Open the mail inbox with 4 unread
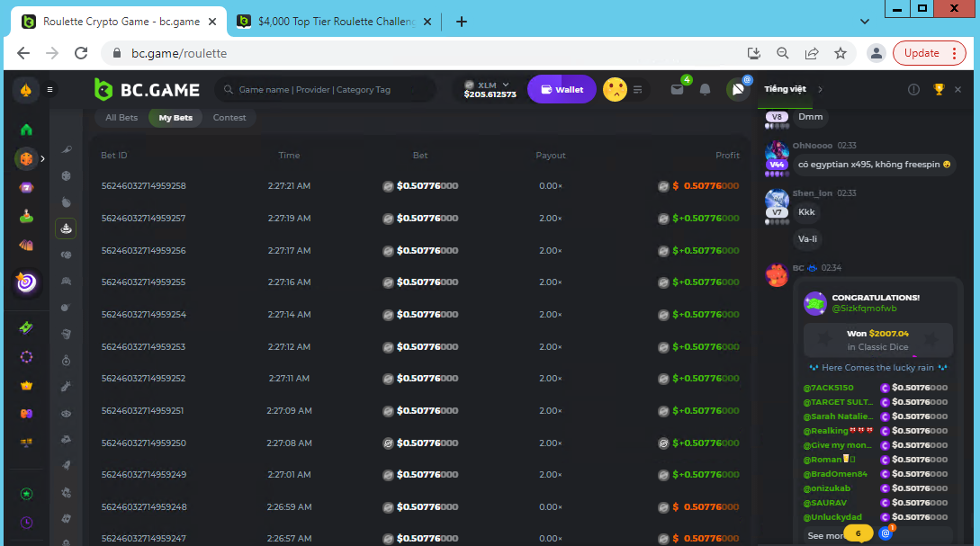Viewport: 980px width, 546px height. [x=677, y=89]
